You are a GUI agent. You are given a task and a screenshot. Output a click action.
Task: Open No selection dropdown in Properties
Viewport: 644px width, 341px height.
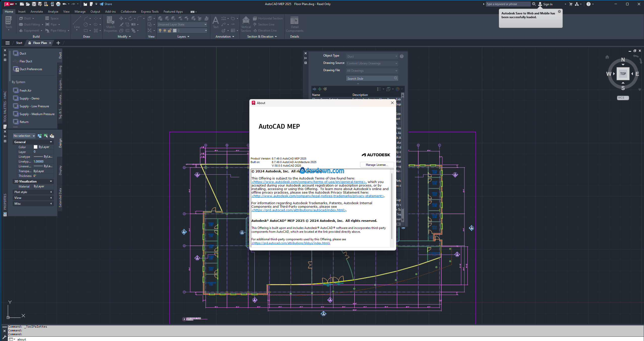click(x=24, y=136)
